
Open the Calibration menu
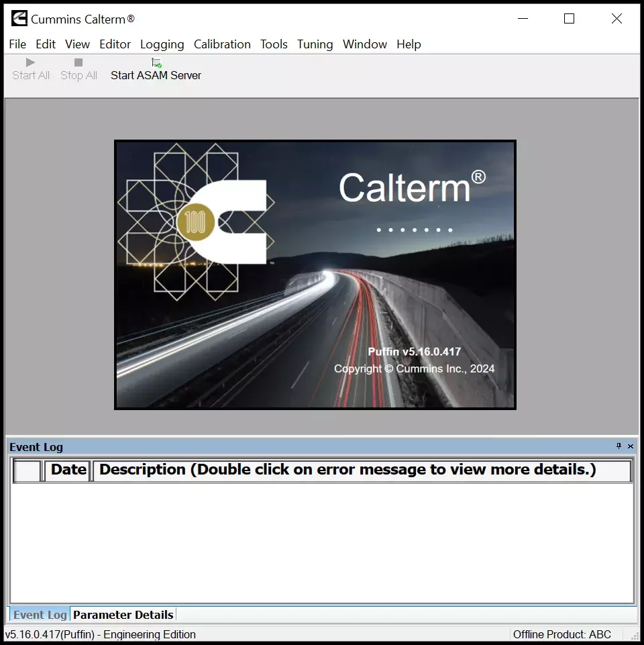[222, 44]
